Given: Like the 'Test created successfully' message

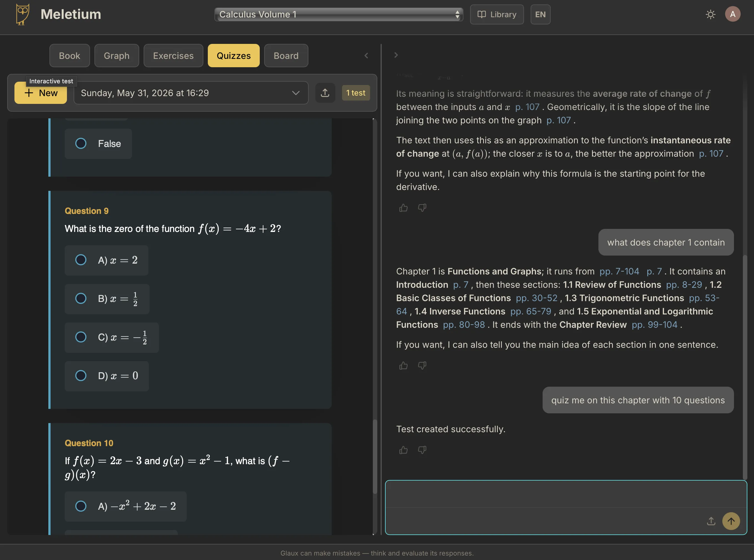Looking at the screenshot, I should pos(403,450).
